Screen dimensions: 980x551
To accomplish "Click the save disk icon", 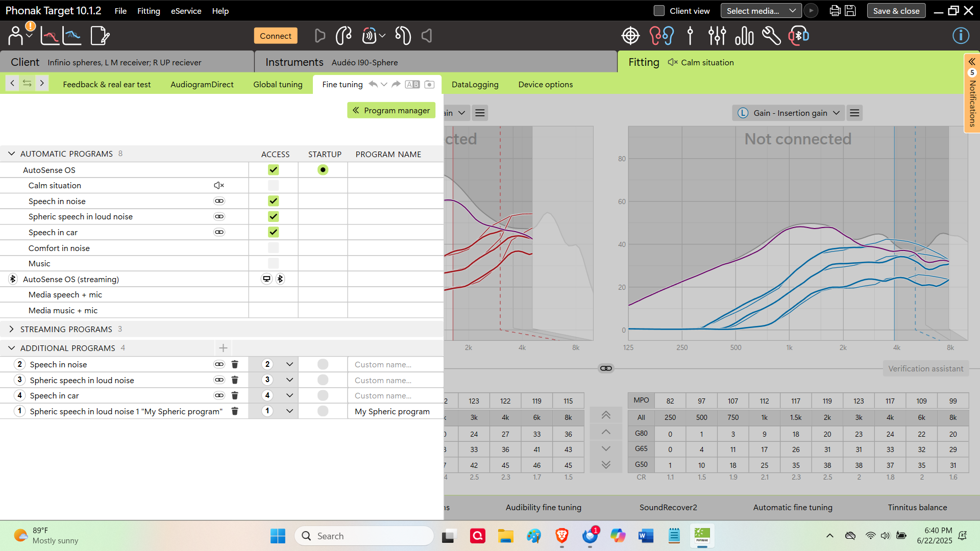I will click(x=850, y=11).
